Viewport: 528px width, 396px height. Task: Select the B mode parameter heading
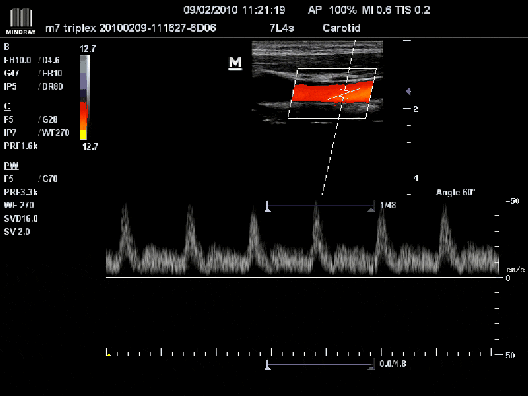(6, 47)
